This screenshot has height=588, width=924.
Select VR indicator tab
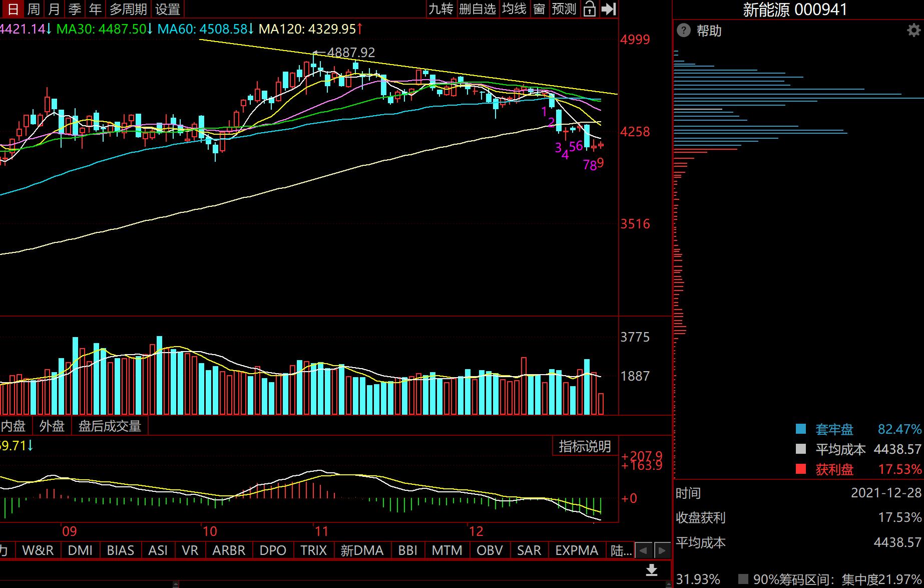coord(190,550)
